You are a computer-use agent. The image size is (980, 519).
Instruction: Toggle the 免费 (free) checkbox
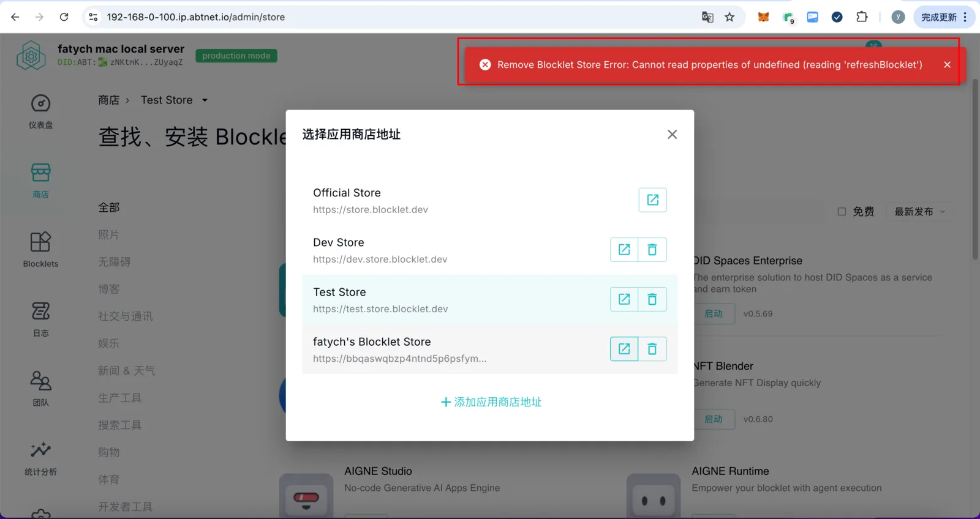[842, 212]
